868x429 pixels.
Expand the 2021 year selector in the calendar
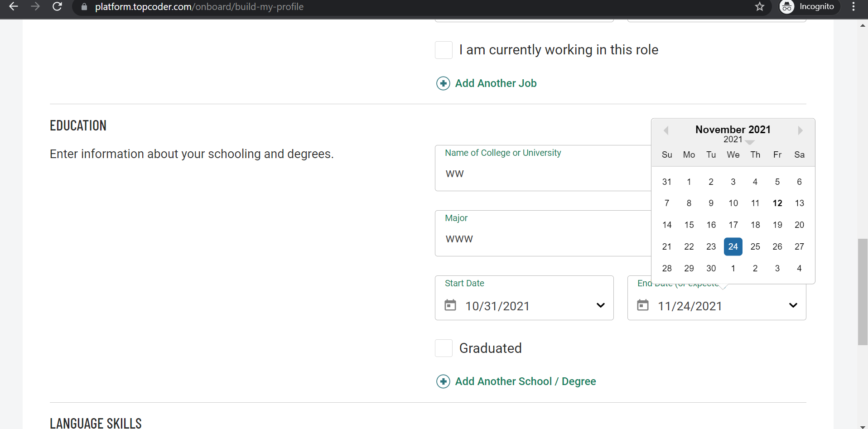(x=738, y=140)
